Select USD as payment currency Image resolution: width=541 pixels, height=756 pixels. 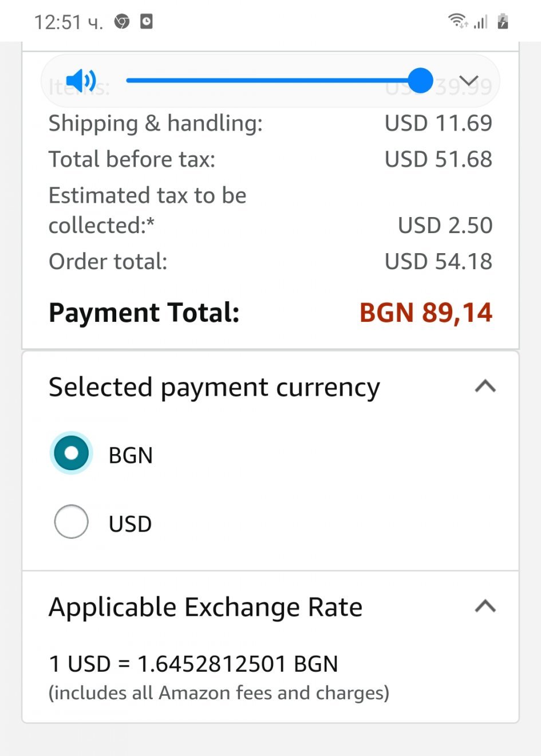[x=72, y=521]
